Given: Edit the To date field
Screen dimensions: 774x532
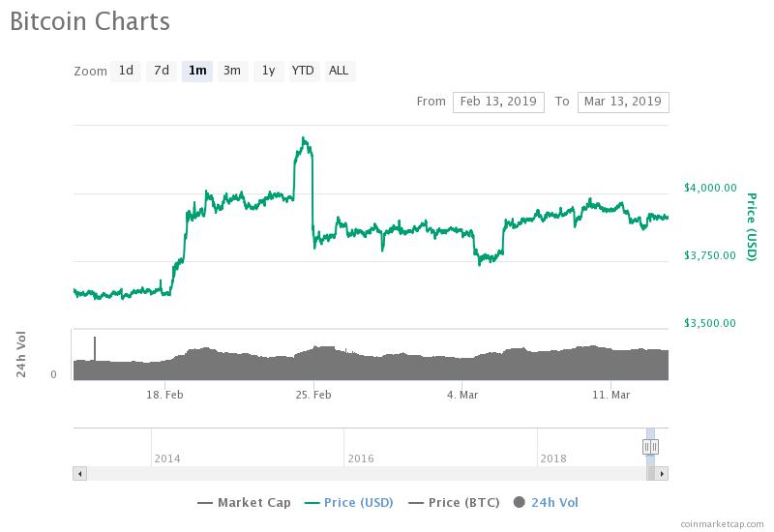Looking at the screenshot, I should 622,102.
